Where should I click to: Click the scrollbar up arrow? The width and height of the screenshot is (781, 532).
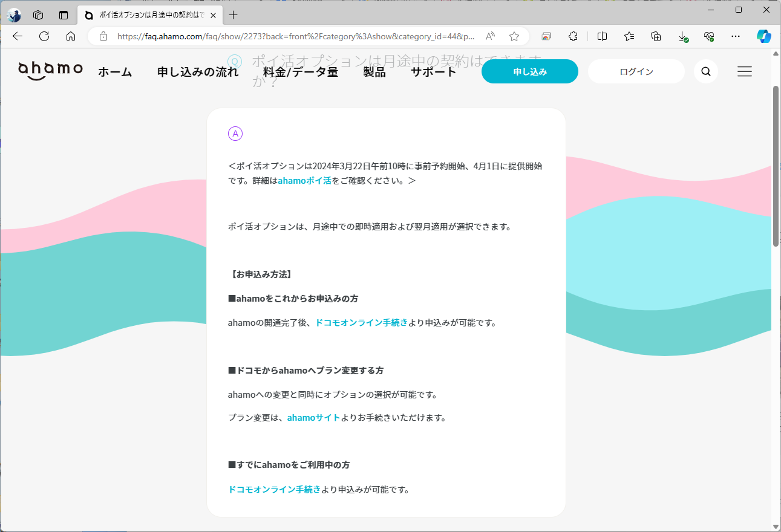tap(776, 53)
